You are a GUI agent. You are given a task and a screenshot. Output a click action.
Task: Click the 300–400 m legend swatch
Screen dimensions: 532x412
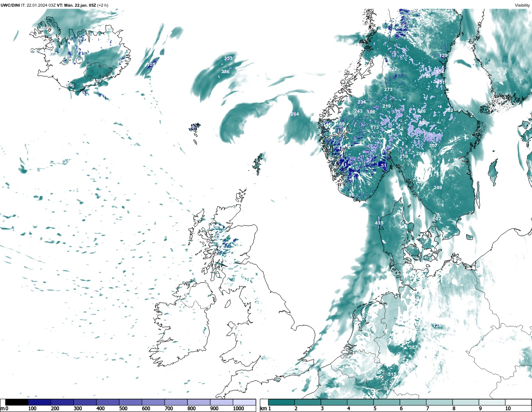(x=85, y=402)
